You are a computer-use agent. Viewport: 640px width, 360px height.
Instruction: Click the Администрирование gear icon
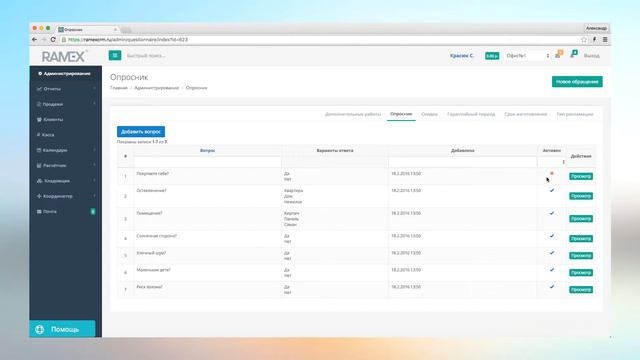click(40, 73)
